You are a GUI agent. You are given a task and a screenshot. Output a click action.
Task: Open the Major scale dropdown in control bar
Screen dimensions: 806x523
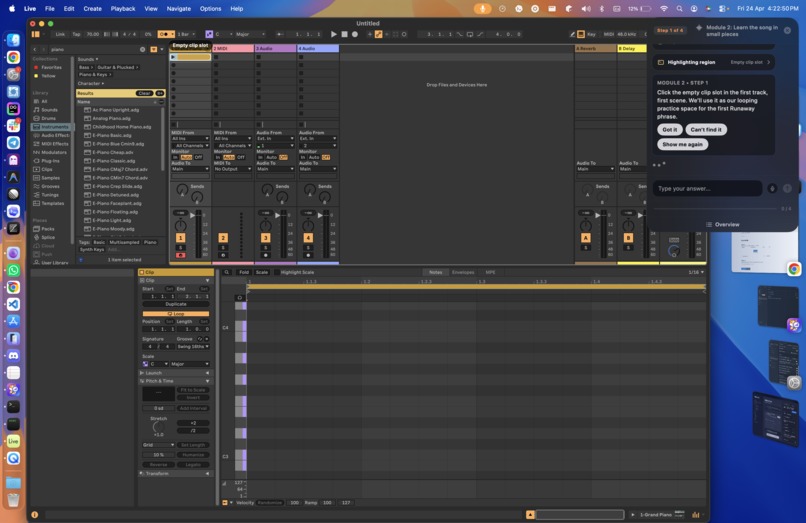[250, 34]
